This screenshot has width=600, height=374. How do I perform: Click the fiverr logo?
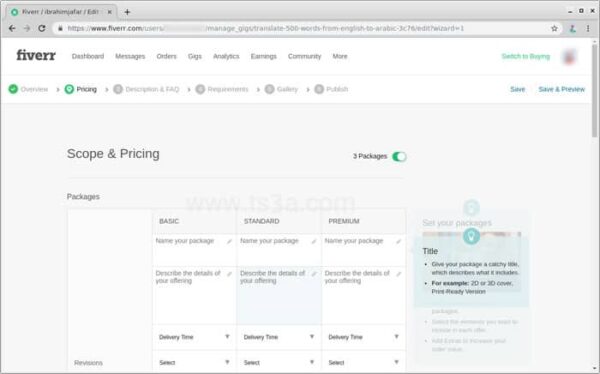click(x=36, y=56)
